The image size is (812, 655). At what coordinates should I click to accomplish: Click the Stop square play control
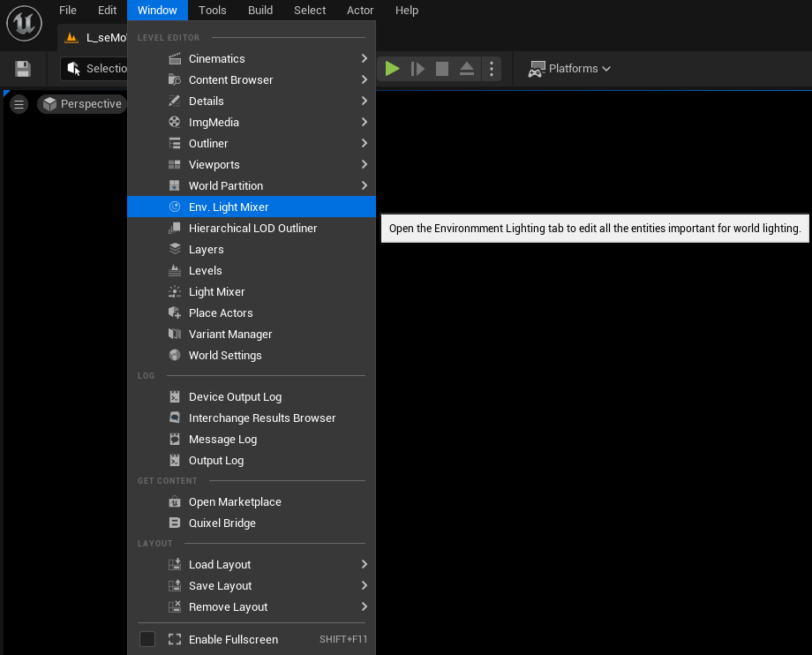[441, 68]
